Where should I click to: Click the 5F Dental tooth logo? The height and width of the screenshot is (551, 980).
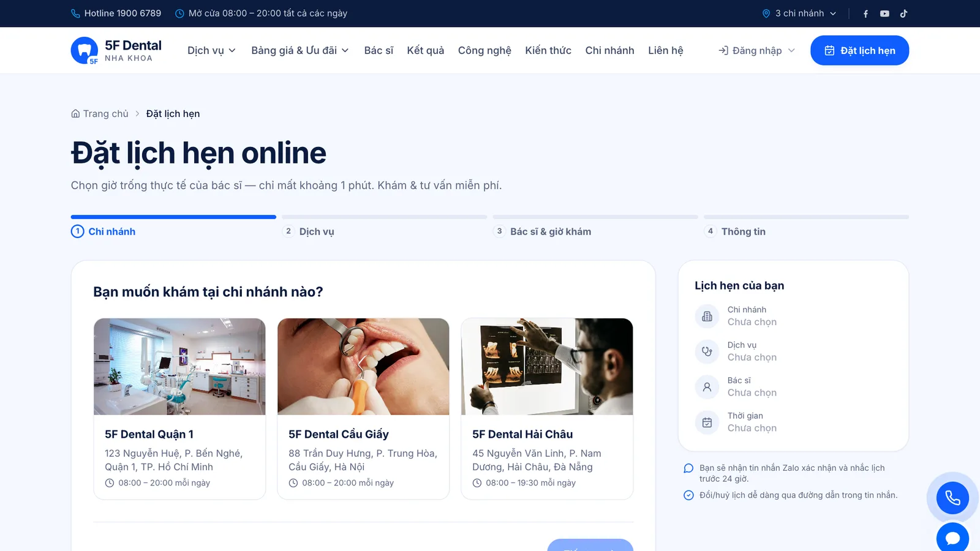(85, 50)
